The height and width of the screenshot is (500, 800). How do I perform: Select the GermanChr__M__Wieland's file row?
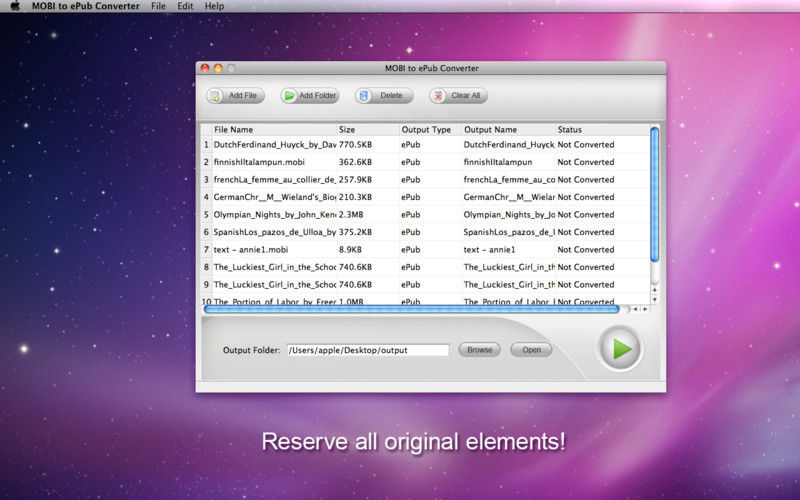point(426,197)
